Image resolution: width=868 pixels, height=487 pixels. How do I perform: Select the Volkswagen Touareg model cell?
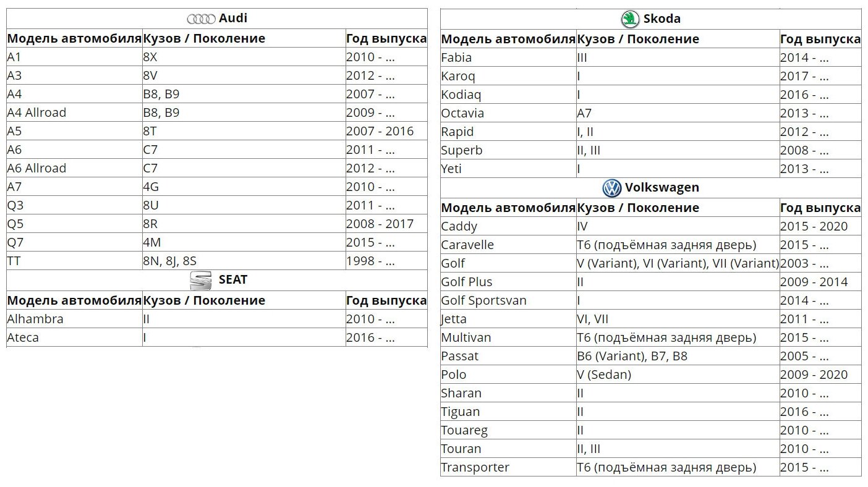pyautogui.click(x=508, y=430)
